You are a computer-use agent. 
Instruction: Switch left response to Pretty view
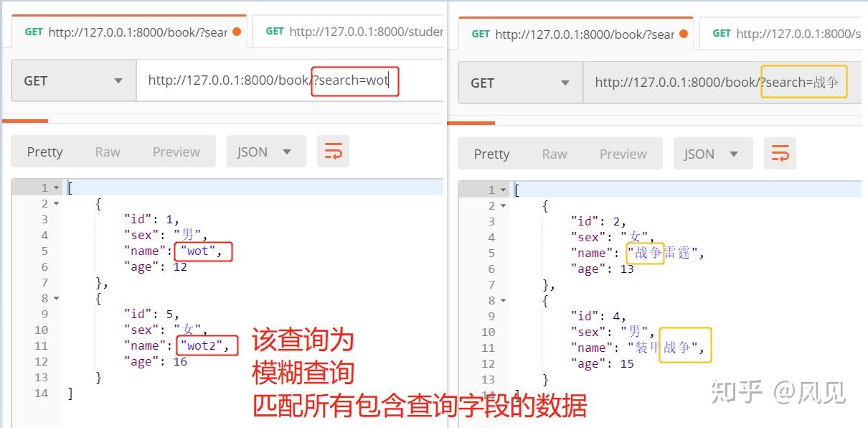coord(44,151)
